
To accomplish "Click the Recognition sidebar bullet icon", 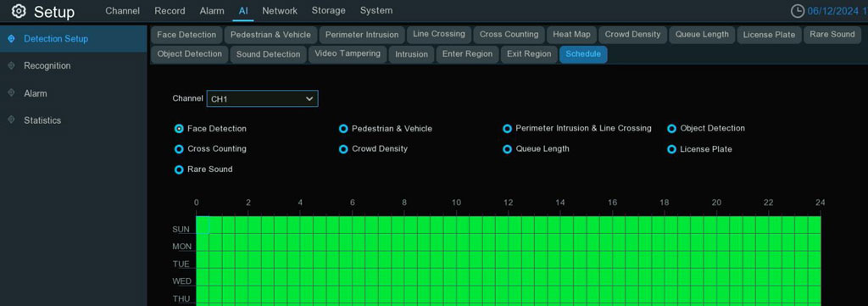I will click(x=11, y=65).
